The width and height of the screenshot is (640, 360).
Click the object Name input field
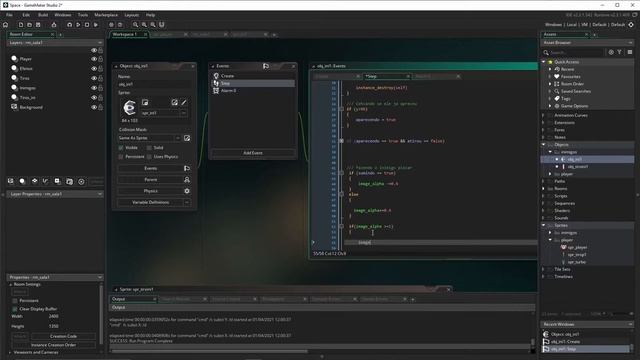coord(154,84)
